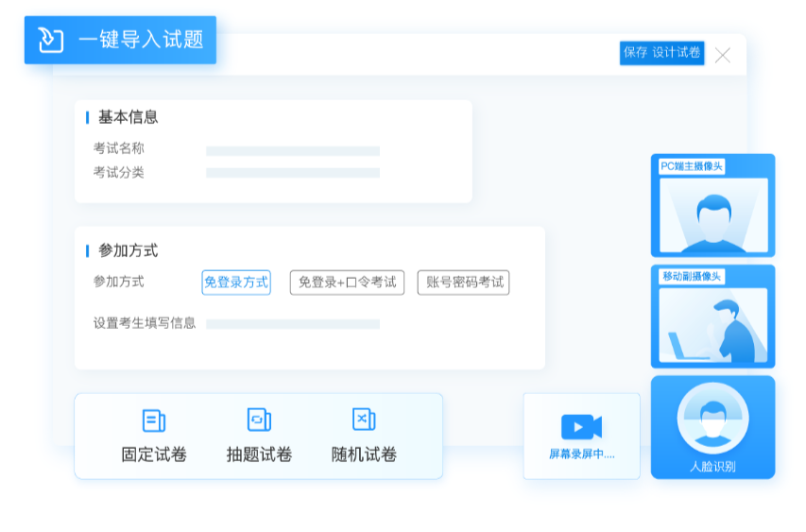806x532 pixels.
Task: Choose 免登录+口令考试 participation mode
Action: (347, 283)
